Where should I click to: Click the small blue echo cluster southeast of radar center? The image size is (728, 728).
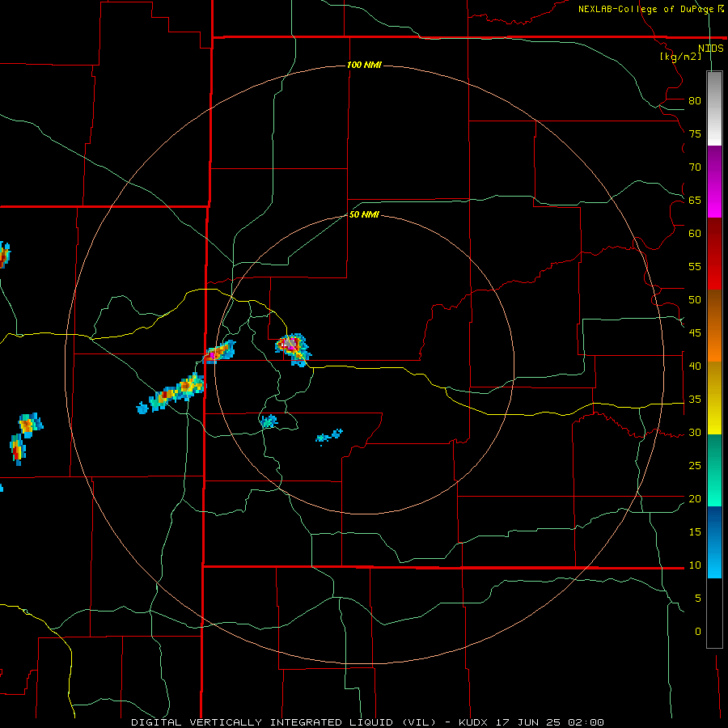[x=329, y=436]
